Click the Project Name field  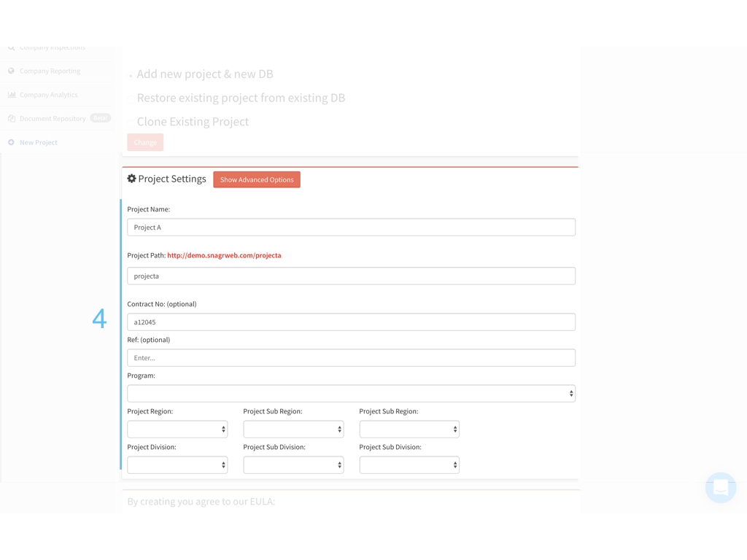(351, 227)
